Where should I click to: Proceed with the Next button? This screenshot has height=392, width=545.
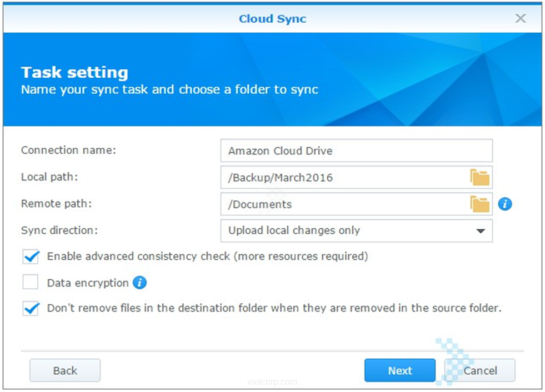tap(399, 370)
